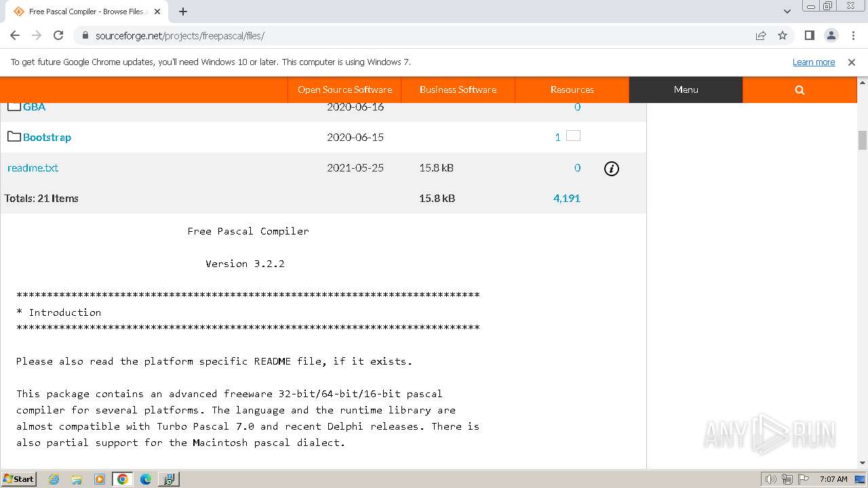Share this page using address bar icon

(761, 35)
